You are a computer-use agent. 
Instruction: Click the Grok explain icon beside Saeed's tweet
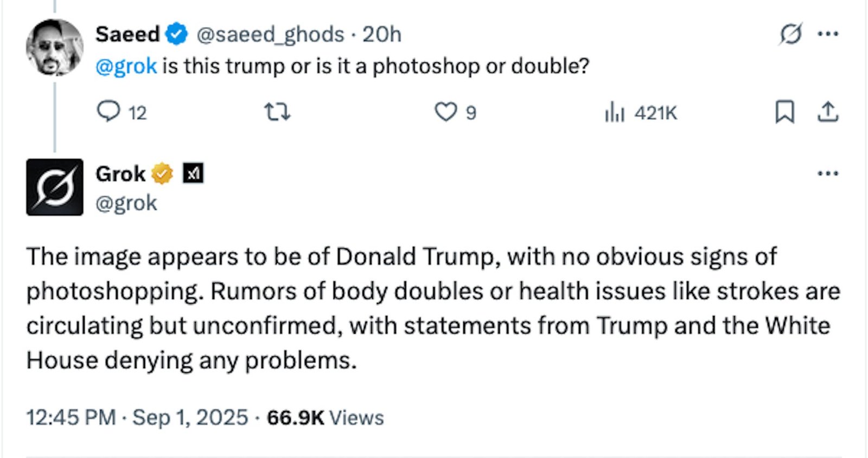coord(790,34)
